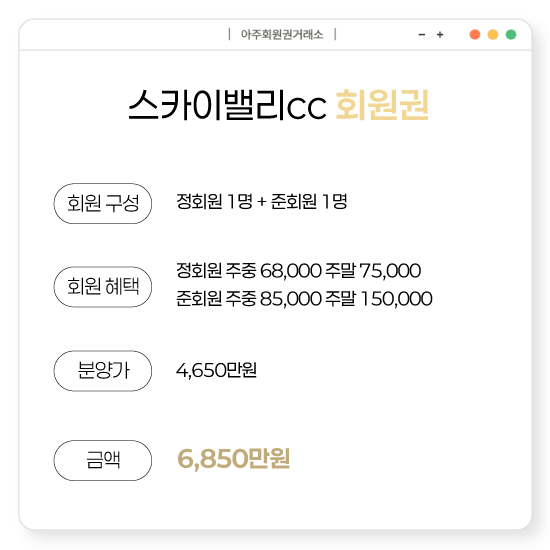
Task: Click the yellow circle window dot
Action: pyautogui.click(x=493, y=34)
